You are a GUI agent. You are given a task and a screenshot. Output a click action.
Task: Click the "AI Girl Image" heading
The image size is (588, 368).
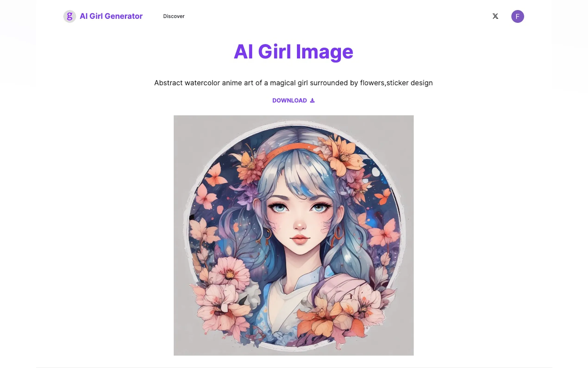click(293, 52)
